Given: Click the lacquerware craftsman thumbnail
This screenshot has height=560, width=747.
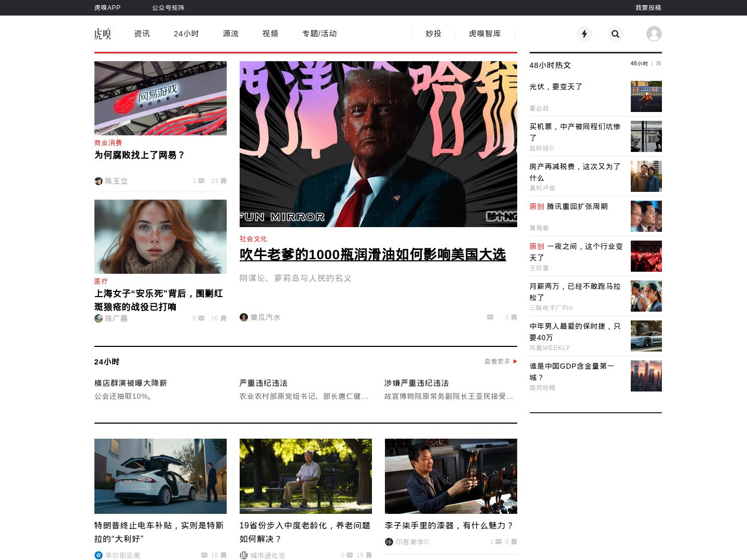Looking at the screenshot, I should pyautogui.click(x=451, y=476).
